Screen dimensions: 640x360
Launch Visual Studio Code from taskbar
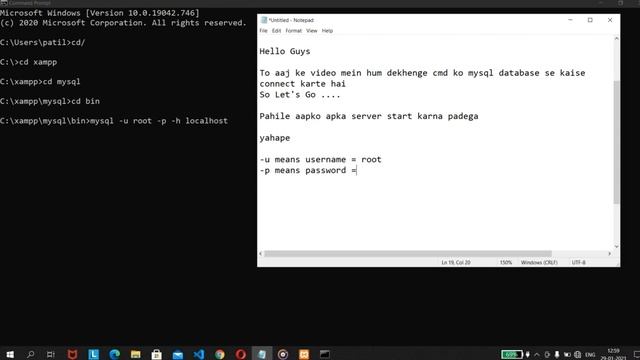(x=199, y=354)
